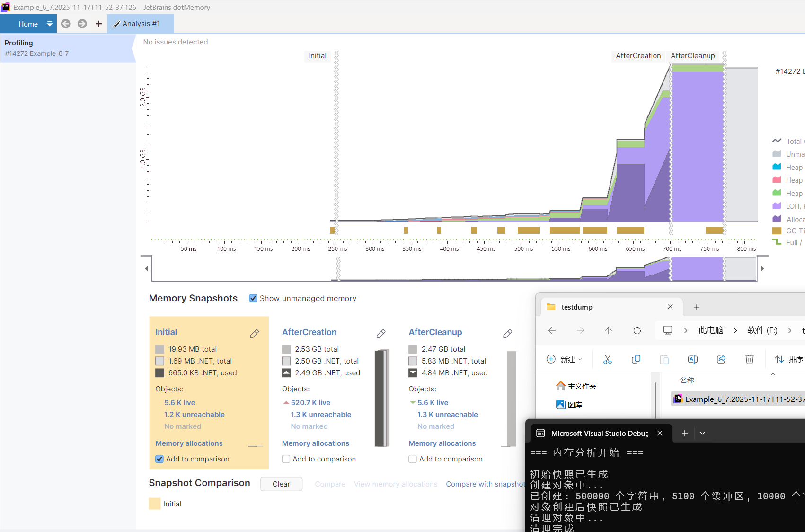Click the navigate back arrow in dotMemory toolbar

click(66, 24)
